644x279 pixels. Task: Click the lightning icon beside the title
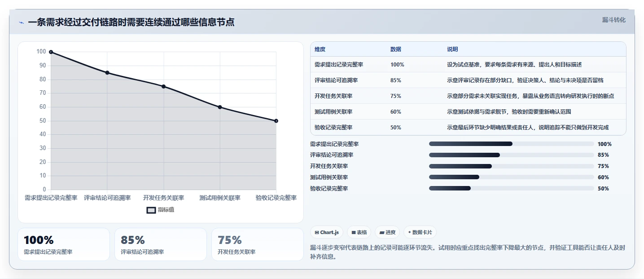[x=21, y=22]
